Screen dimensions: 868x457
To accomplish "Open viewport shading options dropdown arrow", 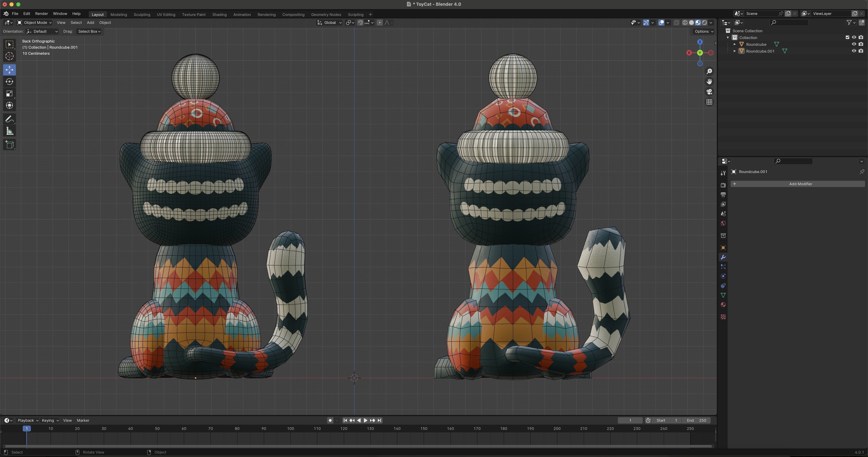I will coord(711,23).
